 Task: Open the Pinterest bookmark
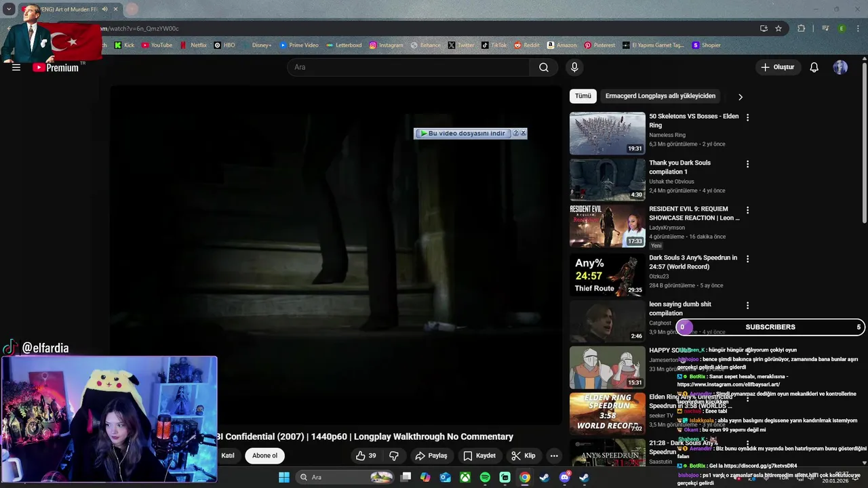[x=599, y=45]
